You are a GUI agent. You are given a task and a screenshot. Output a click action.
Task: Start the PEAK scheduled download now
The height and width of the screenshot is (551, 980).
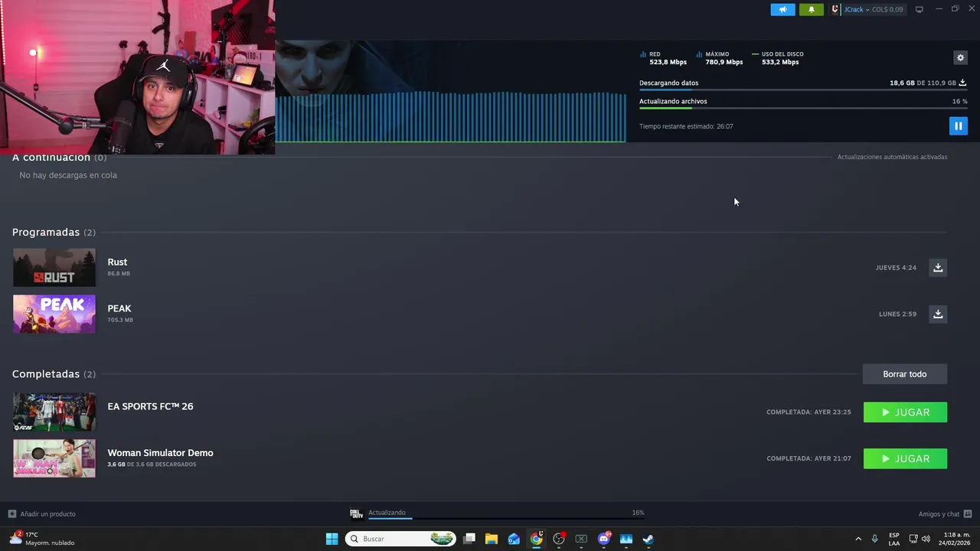938,314
